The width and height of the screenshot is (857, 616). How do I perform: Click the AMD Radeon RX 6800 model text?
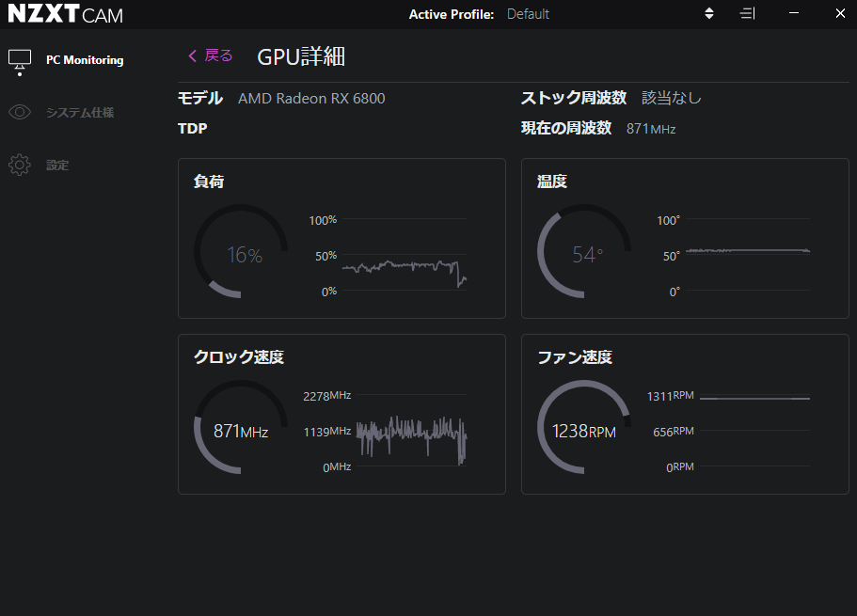tap(311, 99)
